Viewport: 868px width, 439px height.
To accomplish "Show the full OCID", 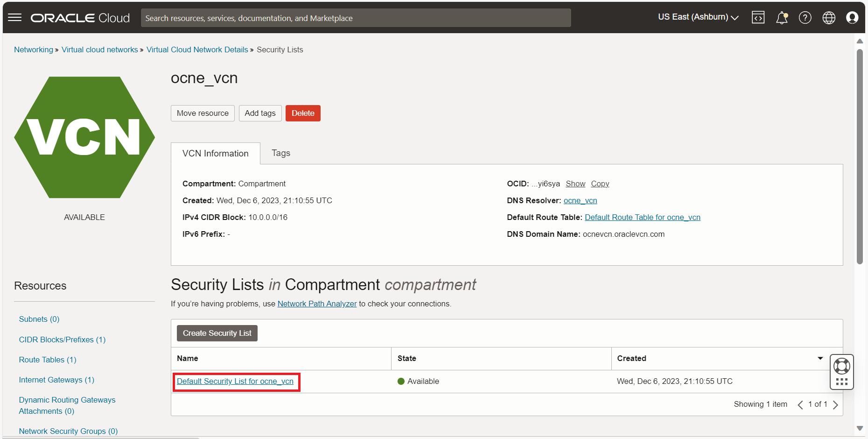I will [575, 184].
